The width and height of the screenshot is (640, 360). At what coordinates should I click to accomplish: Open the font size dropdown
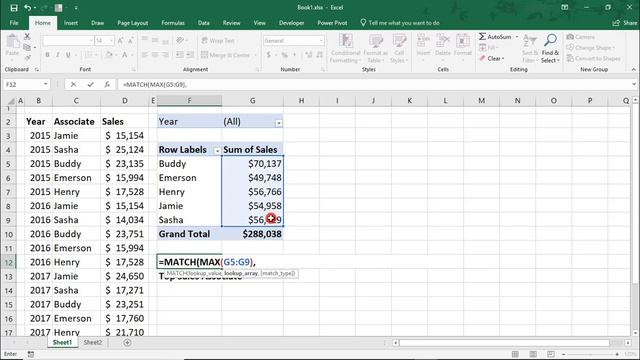(111, 41)
